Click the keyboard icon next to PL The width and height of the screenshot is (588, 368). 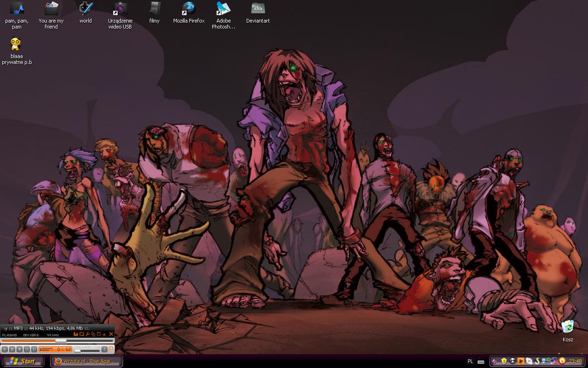(x=481, y=362)
